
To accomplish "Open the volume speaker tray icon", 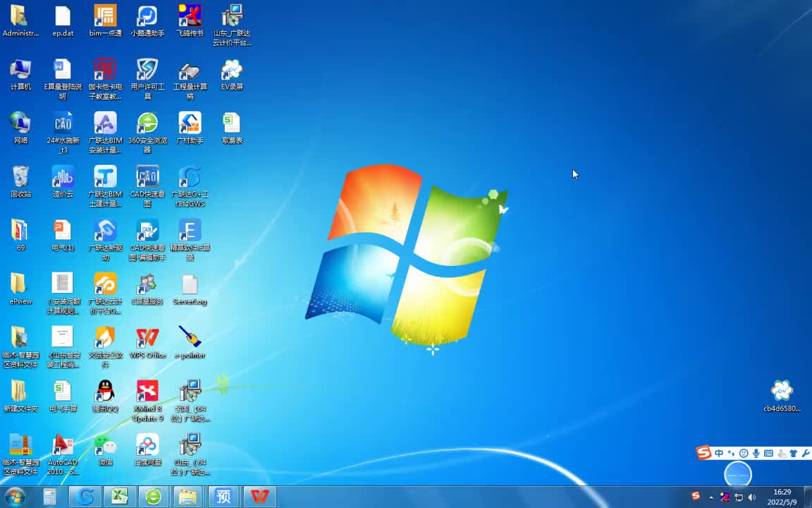I will click(x=752, y=497).
